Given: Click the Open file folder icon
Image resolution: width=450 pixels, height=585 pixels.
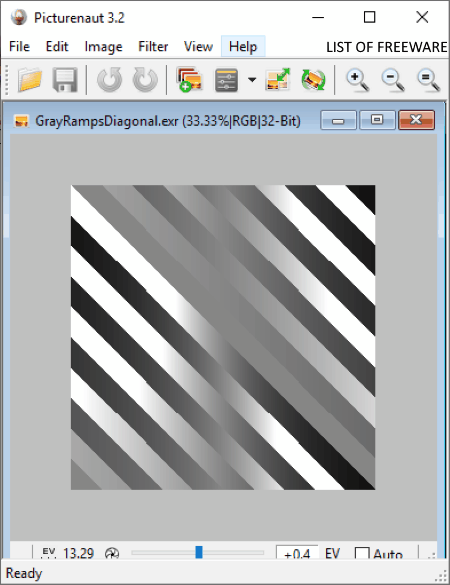Looking at the screenshot, I should coord(29,79).
